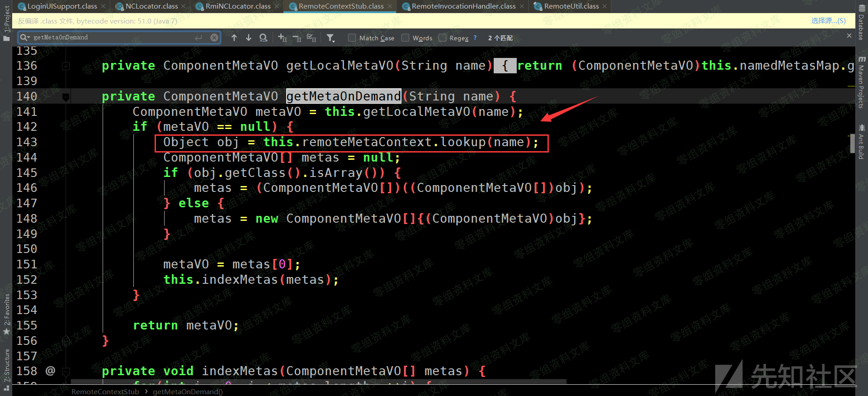
Task: Enable Regex search option
Action: click(443, 38)
